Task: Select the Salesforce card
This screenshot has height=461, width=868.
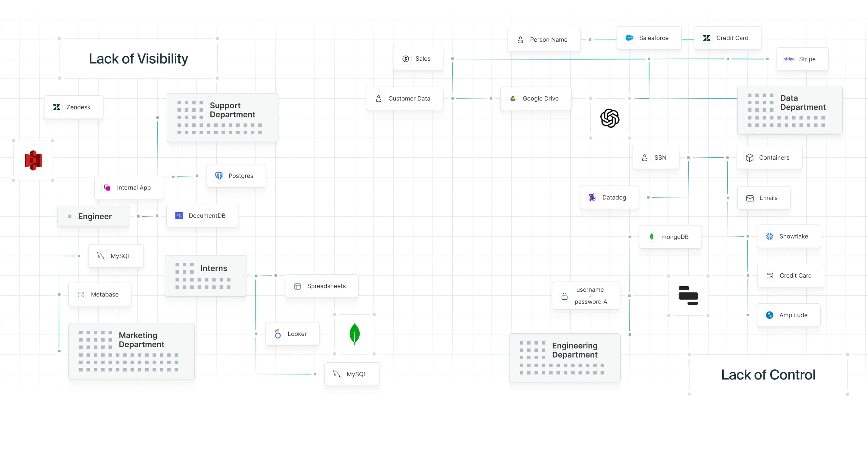Action: (x=649, y=38)
